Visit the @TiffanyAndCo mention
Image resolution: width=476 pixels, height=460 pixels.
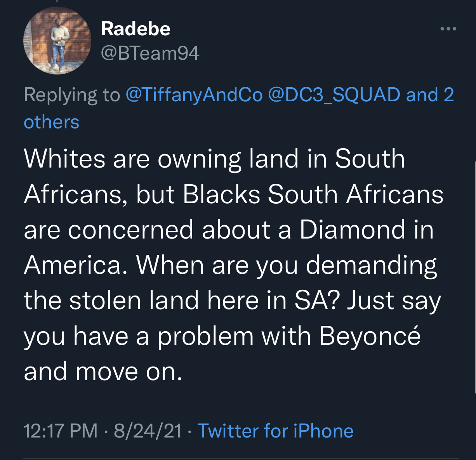point(194,95)
